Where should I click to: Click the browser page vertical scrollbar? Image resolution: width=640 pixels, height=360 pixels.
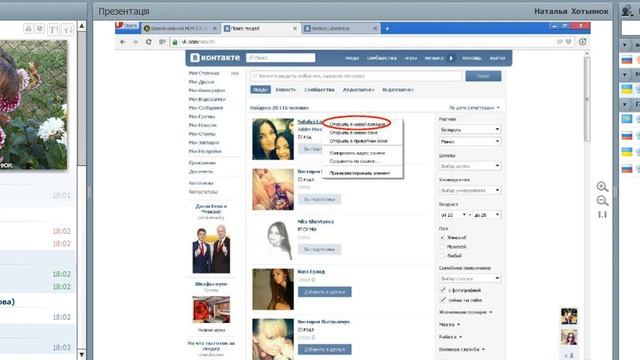click(587, 98)
